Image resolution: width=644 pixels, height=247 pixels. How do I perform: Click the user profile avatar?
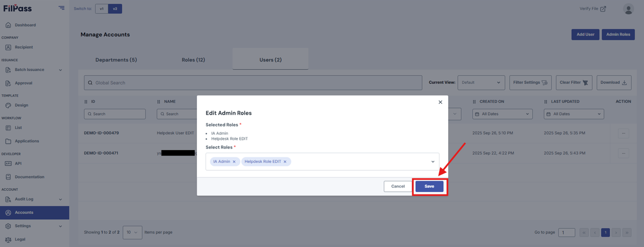click(x=628, y=9)
